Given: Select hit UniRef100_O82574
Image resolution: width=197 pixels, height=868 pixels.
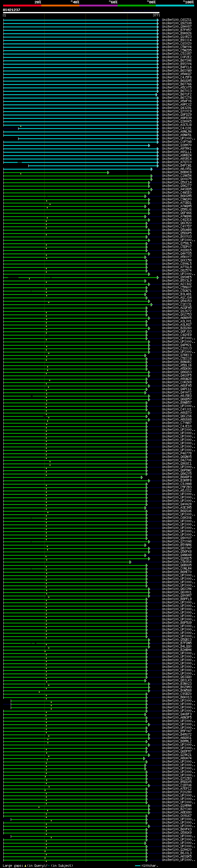Looking at the screenshot, I should coord(176,270).
